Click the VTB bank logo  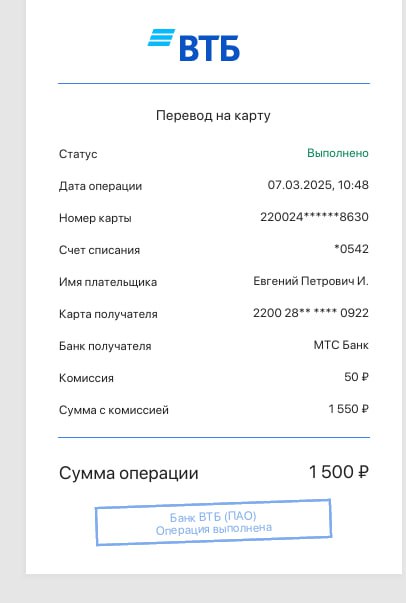194,45
